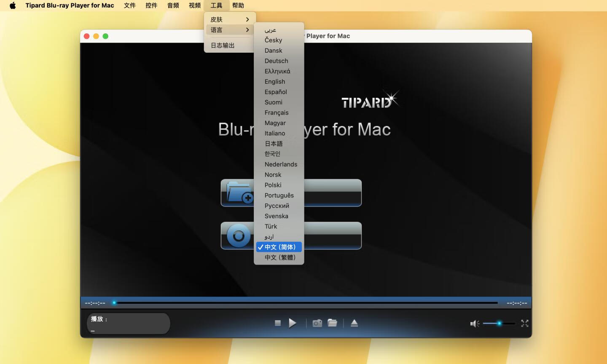
Task: Click the Open File folder icon button
Action: click(240, 193)
